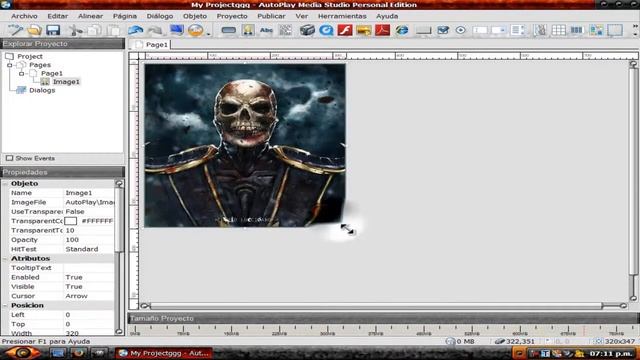Click the Copy toolbar icon

pos(94,30)
